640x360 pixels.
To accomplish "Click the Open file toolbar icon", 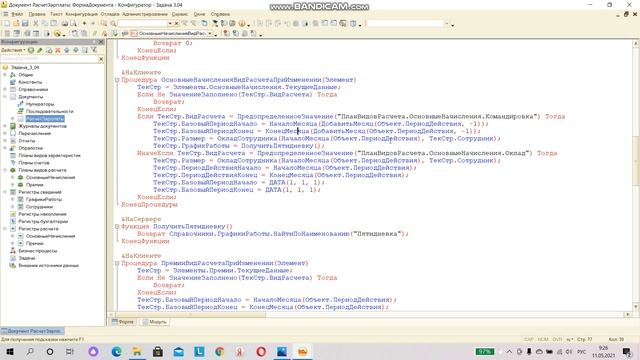I will [16, 24].
